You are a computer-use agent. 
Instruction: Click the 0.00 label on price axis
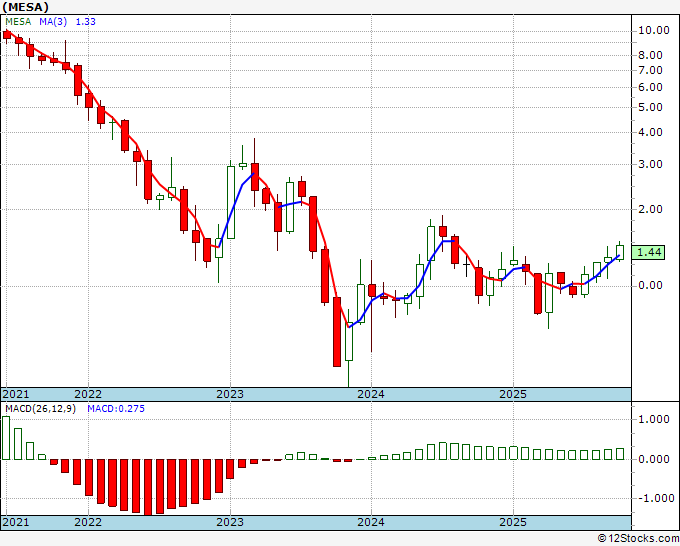[x=650, y=285]
